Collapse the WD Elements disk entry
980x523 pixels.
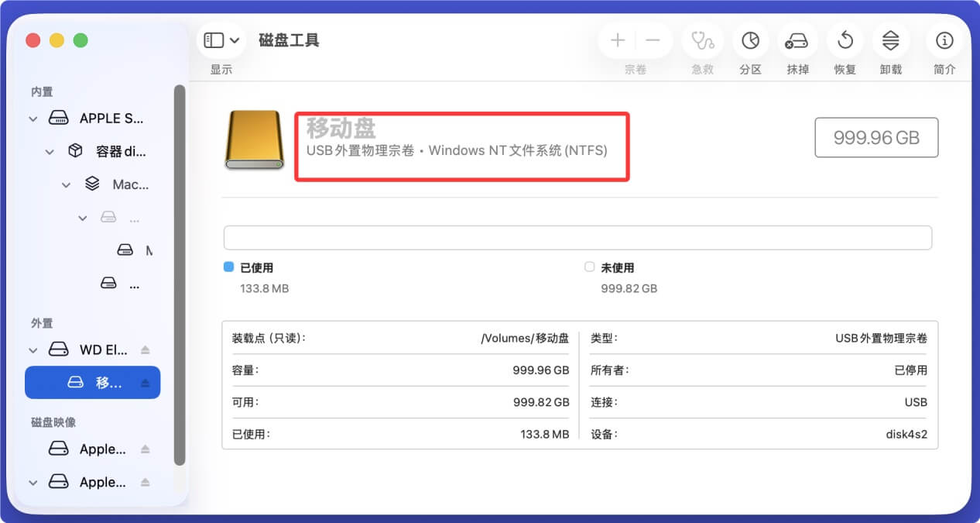point(33,349)
